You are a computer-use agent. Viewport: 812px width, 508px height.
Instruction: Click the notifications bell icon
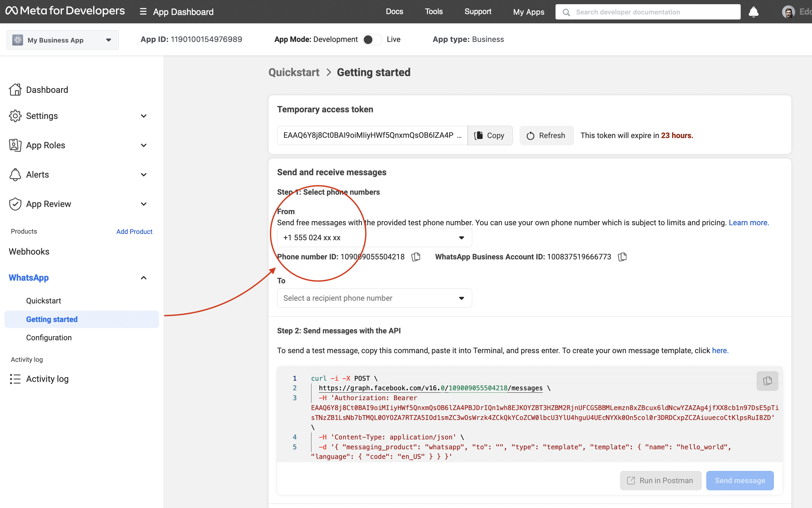tap(754, 12)
